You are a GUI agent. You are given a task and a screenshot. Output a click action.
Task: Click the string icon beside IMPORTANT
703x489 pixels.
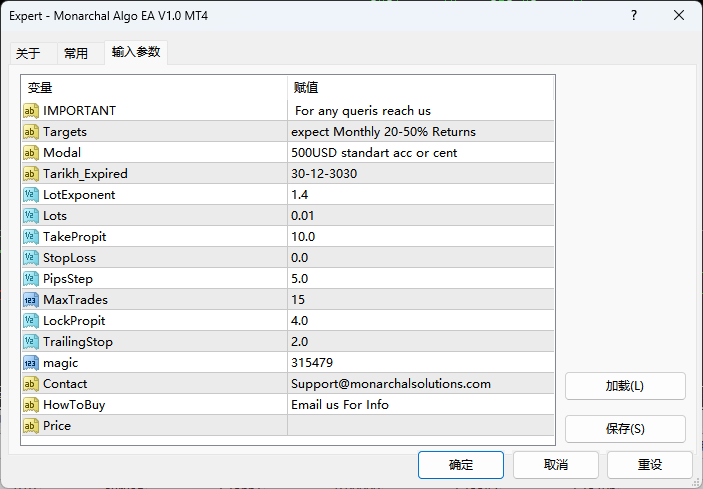point(31,111)
